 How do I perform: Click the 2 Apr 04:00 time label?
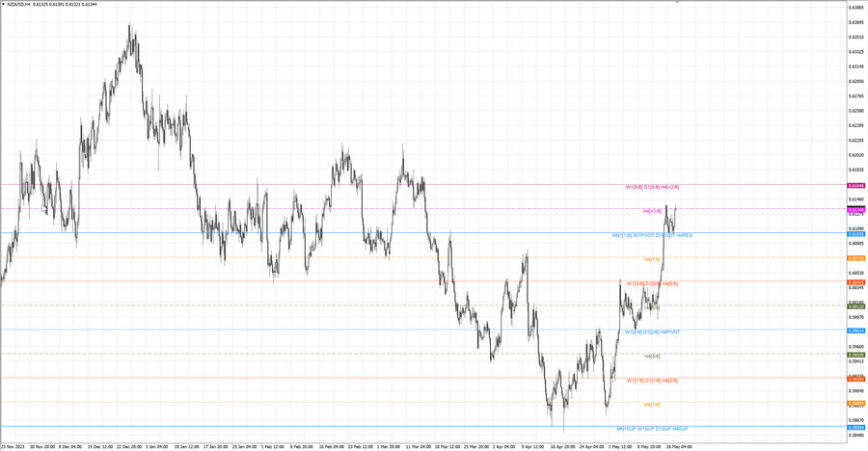coord(503,446)
